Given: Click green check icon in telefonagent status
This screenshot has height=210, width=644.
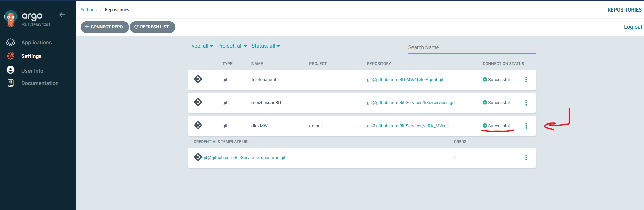Looking at the screenshot, I should 485,79.
